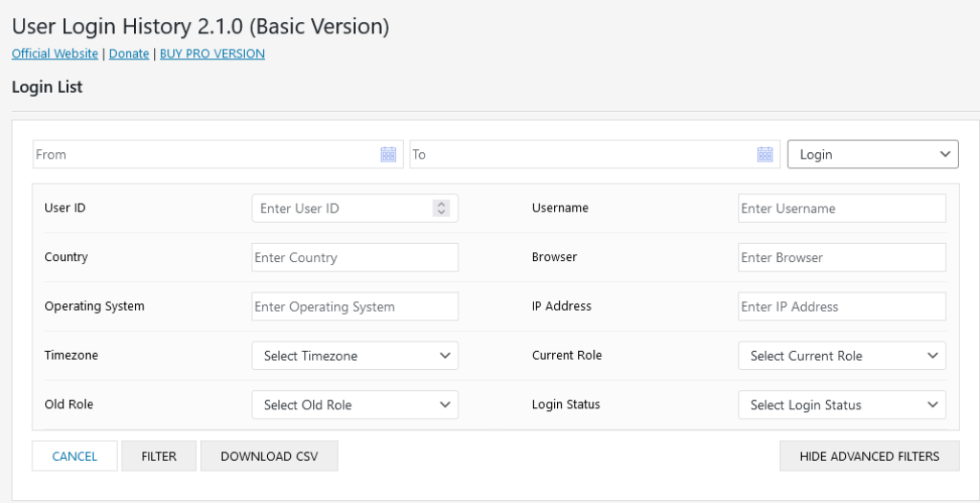The image size is (980, 503).
Task: Open the Select Old Role dropdown
Action: pos(355,405)
